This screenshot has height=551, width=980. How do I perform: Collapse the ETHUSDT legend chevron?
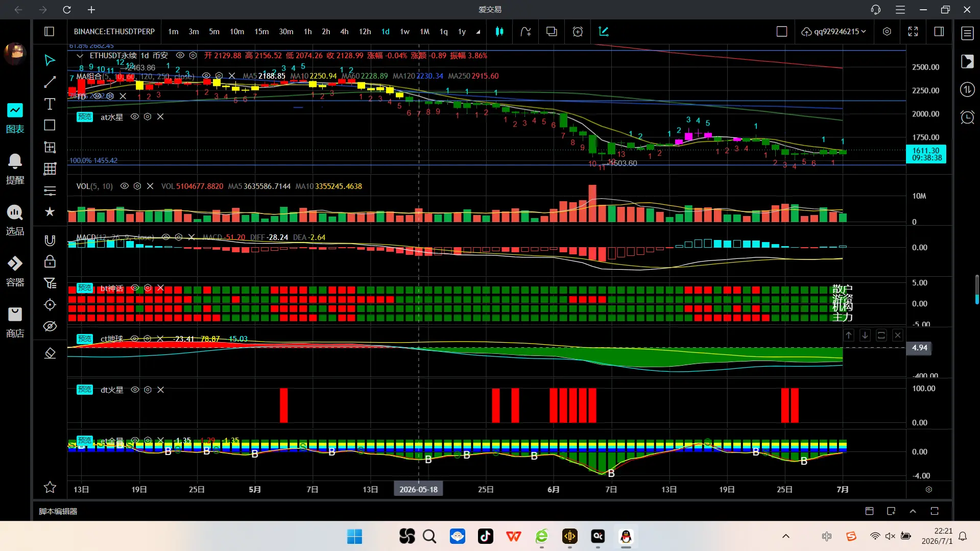[80, 56]
